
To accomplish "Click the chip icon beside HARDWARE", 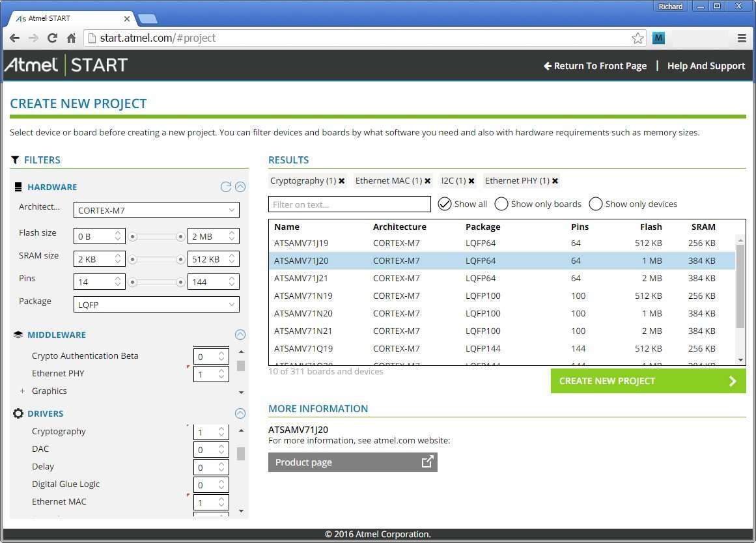I will click(x=18, y=187).
